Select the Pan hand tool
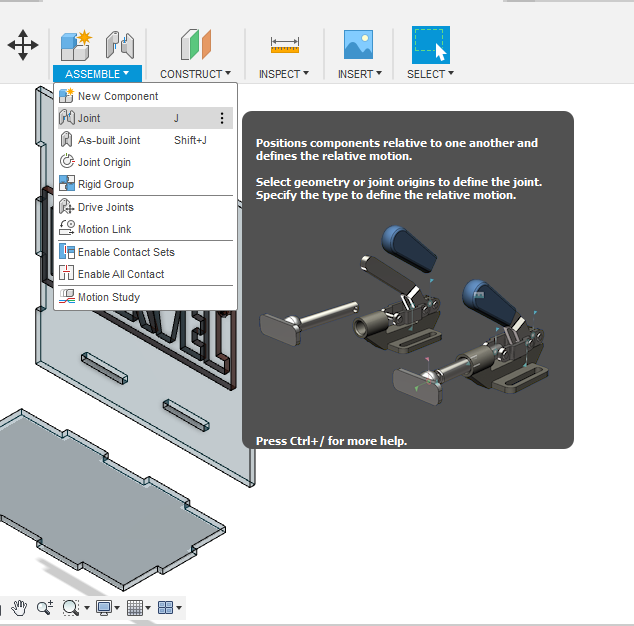 tap(19, 607)
